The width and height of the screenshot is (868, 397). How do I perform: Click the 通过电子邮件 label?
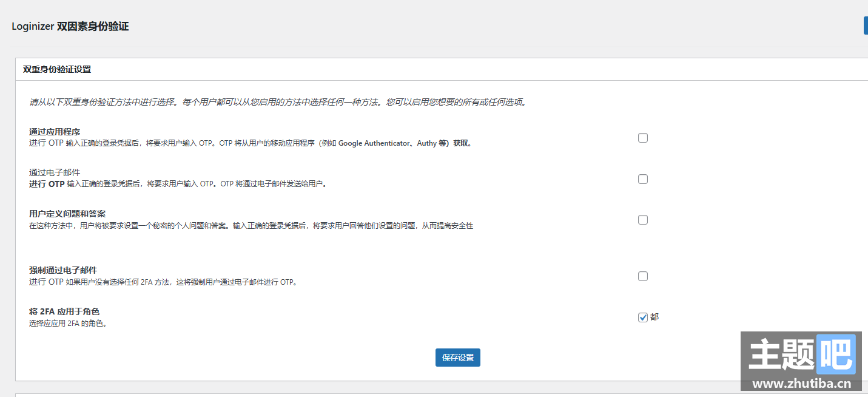[55, 172]
